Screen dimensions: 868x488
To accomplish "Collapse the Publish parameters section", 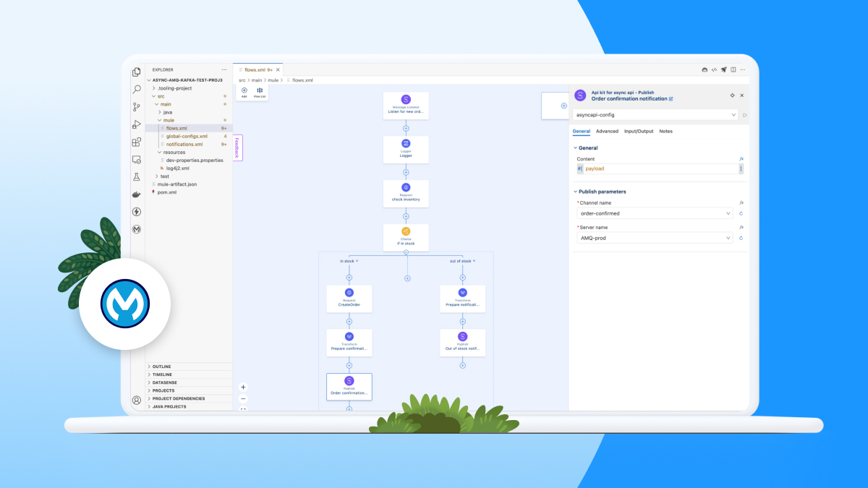I will tap(575, 191).
